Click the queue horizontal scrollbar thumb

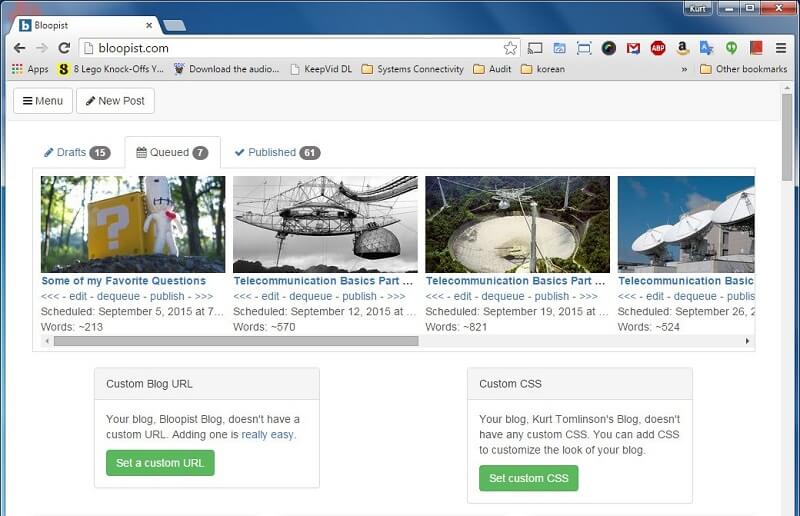[236, 341]
